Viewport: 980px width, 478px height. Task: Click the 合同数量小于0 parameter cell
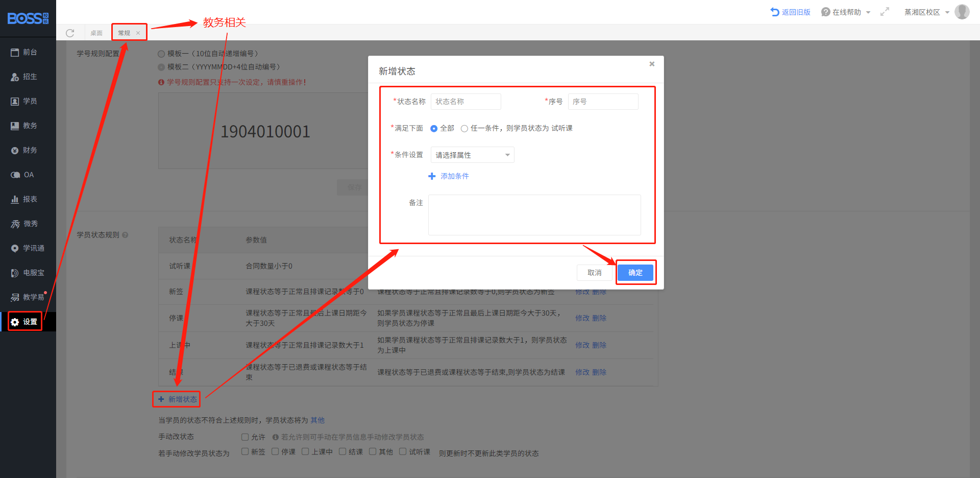[269, 266]
